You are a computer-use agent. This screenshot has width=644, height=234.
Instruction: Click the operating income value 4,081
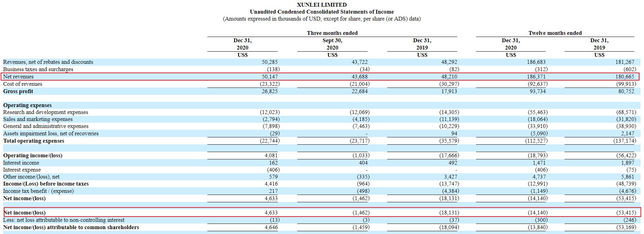point(271,156)
